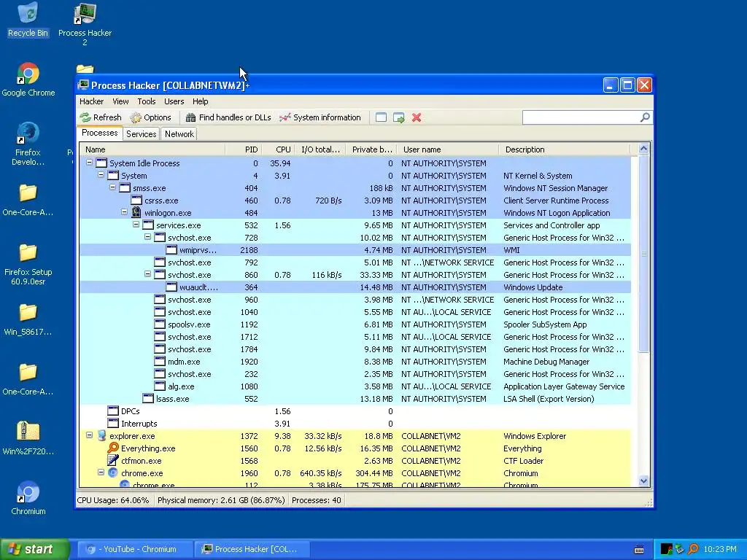Collapse the smss.exe node
This screenshot has width=747, height=560.
pyautogui.click(x=112, y=187)
